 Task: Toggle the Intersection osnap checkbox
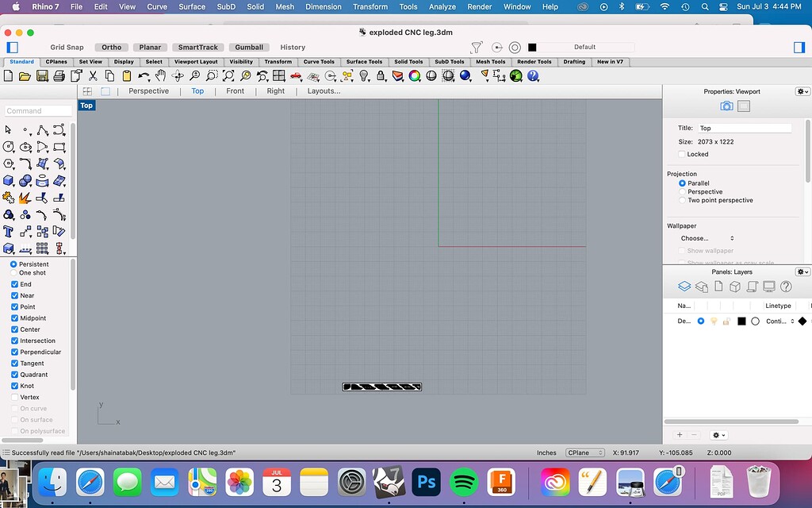[14, 341]
